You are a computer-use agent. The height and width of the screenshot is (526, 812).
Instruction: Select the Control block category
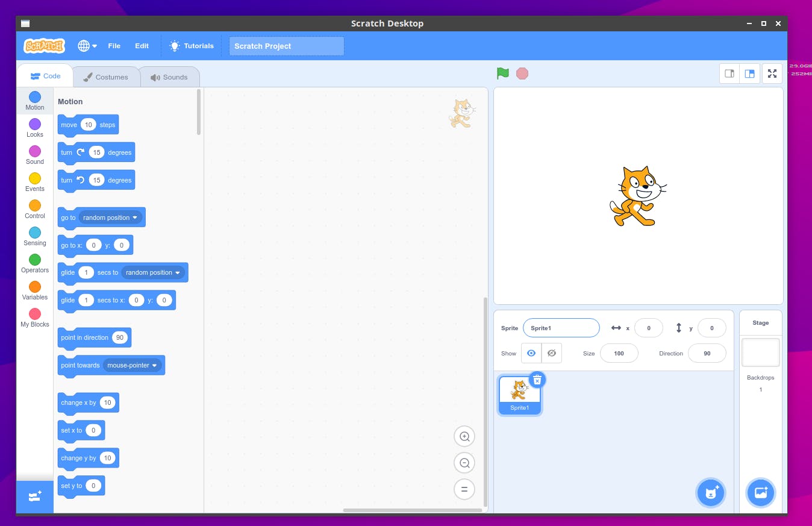coord(35,209)
